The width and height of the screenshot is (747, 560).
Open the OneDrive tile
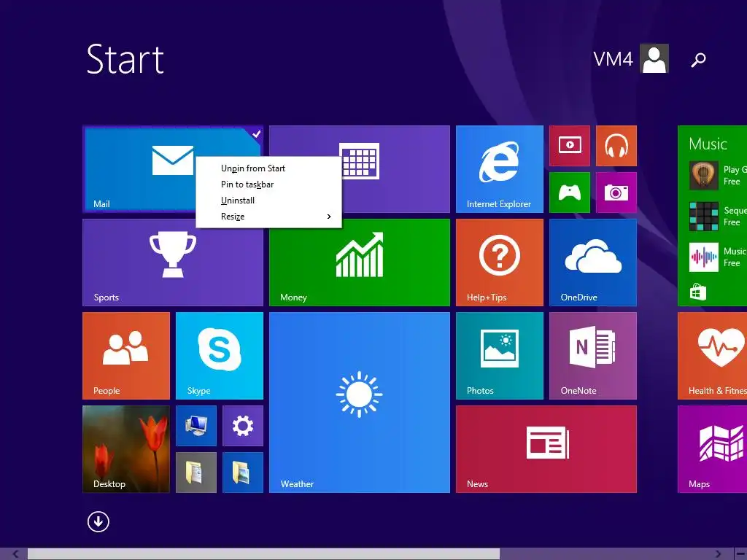pyautogui.click(x=592, y=262)
